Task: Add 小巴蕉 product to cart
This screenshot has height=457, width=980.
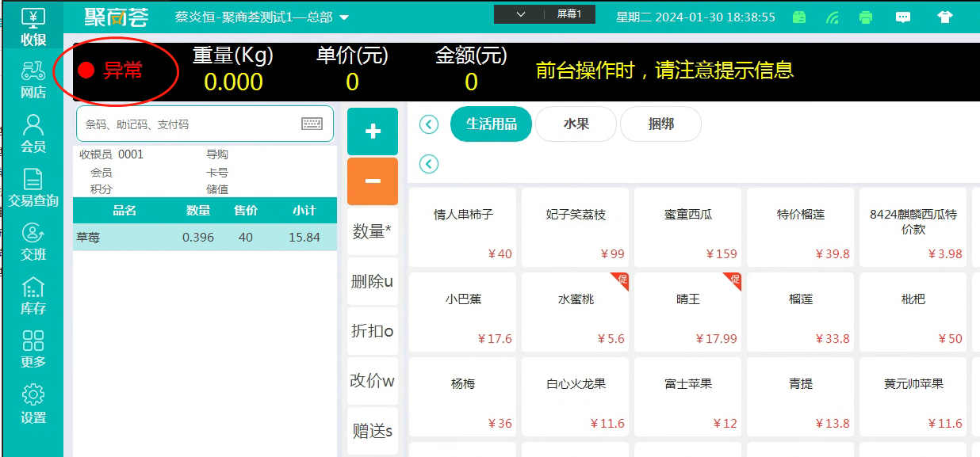Action: pyautogui.click(x=463, y=312)
